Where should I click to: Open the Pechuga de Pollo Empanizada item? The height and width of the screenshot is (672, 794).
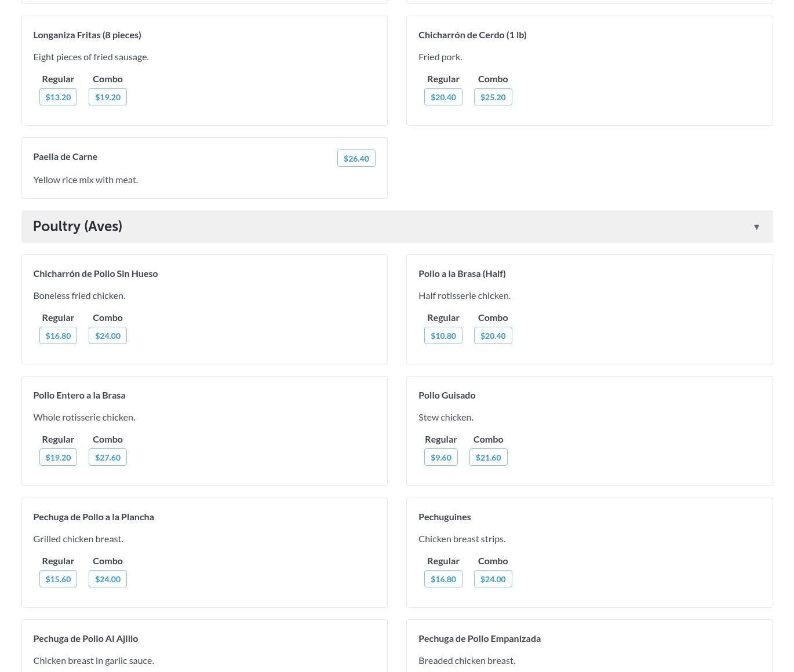click(x=479, y=638)
